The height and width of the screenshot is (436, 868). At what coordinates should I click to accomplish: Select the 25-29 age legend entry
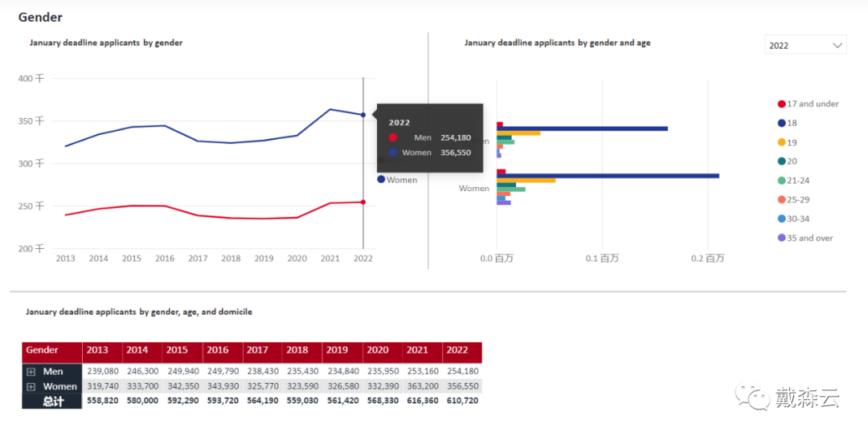click(x=794, y=200)
